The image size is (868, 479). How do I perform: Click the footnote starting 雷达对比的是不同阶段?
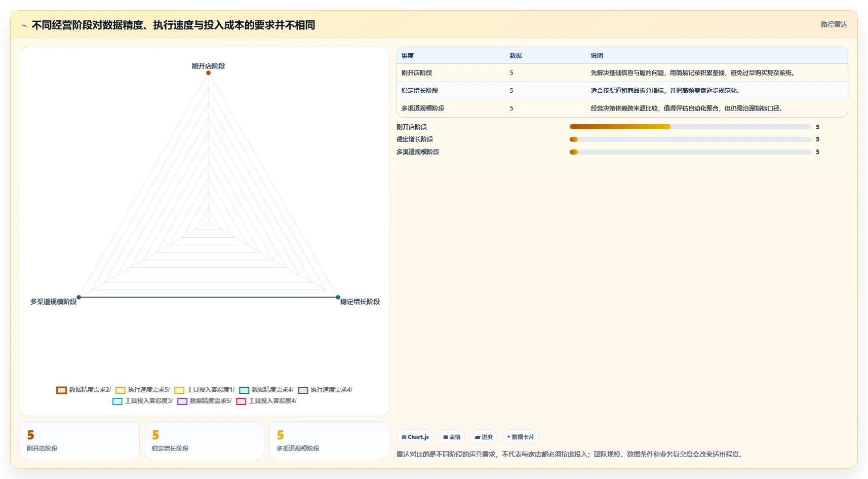(x=571, y=454)
